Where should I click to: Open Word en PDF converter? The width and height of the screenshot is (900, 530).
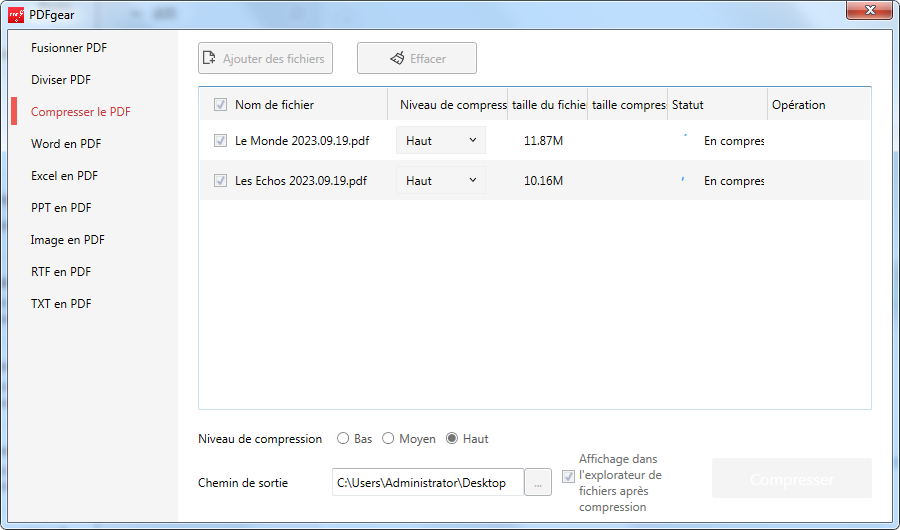coord(66,144)
